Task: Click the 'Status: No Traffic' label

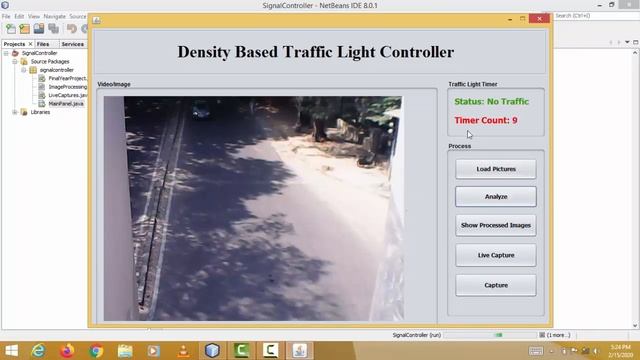Action: (491, 102)
